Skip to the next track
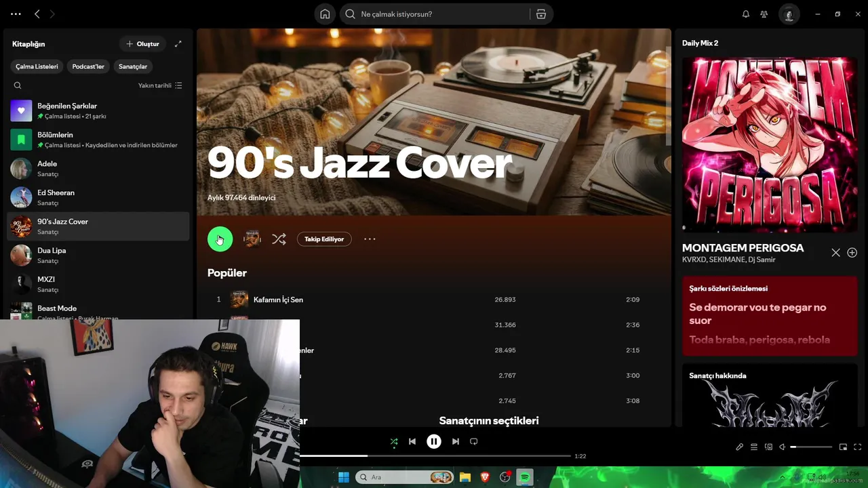 [456, 442]
